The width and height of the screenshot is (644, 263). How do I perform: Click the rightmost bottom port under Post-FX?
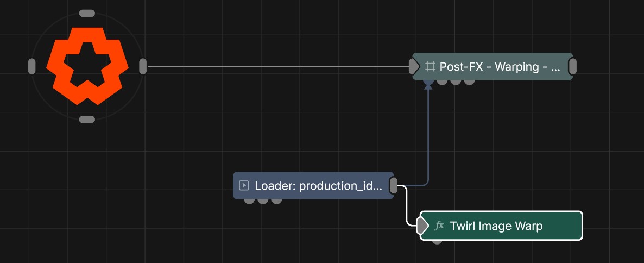469,82
